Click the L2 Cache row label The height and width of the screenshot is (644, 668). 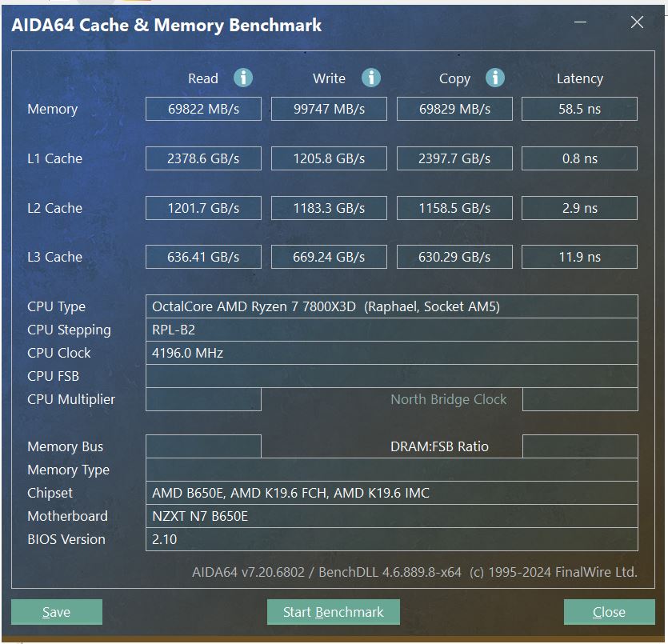54,208
